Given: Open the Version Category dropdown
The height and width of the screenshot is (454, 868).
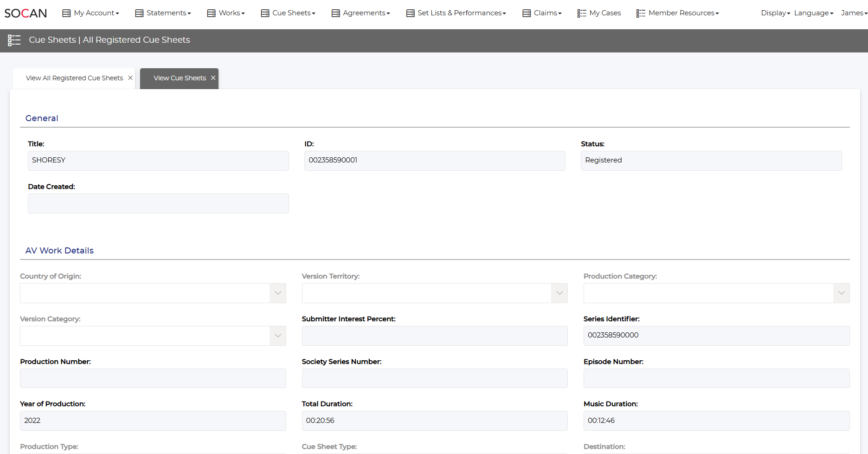Looking at the screenshot, I should coord(277,336).
